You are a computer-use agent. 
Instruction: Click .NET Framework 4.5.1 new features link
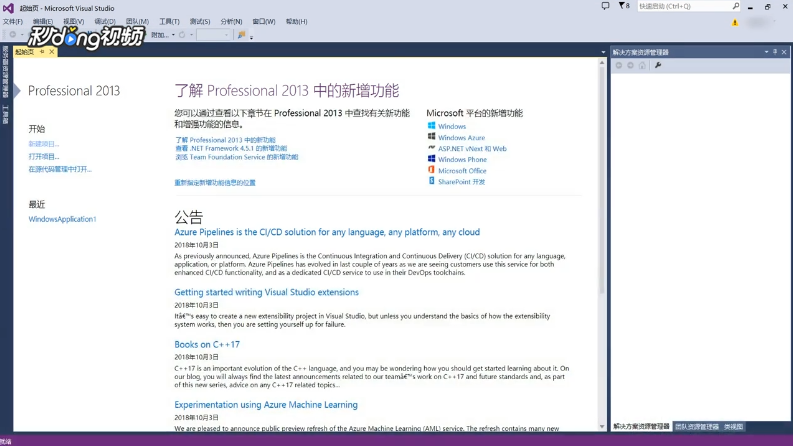pyautogui.click(x=231, y=148)
